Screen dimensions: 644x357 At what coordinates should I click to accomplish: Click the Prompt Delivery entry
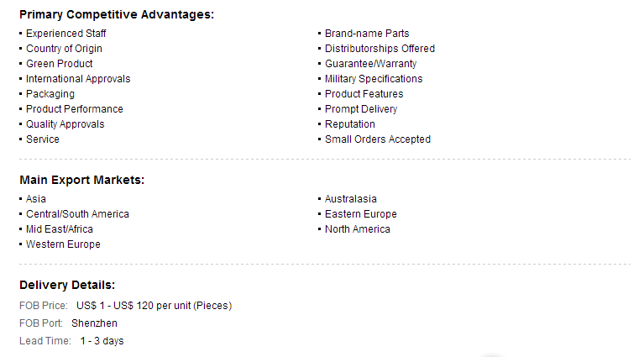(x=361, y=109)
